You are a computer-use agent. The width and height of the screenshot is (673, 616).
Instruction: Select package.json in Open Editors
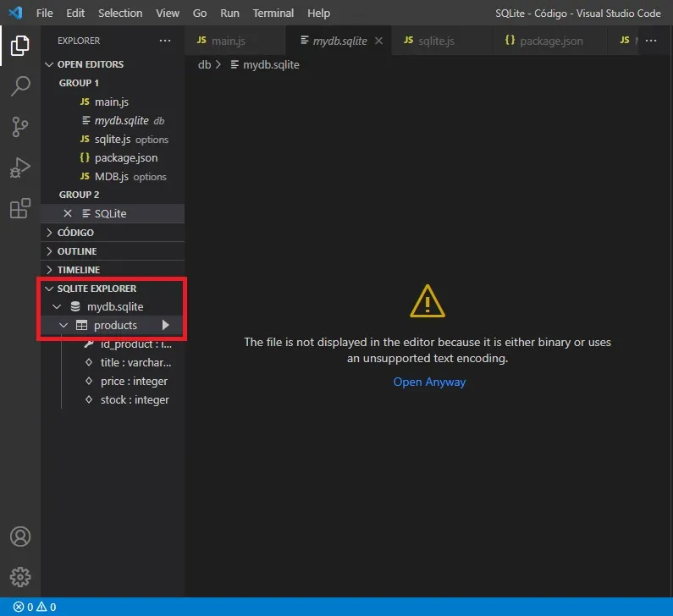point(113,158)
